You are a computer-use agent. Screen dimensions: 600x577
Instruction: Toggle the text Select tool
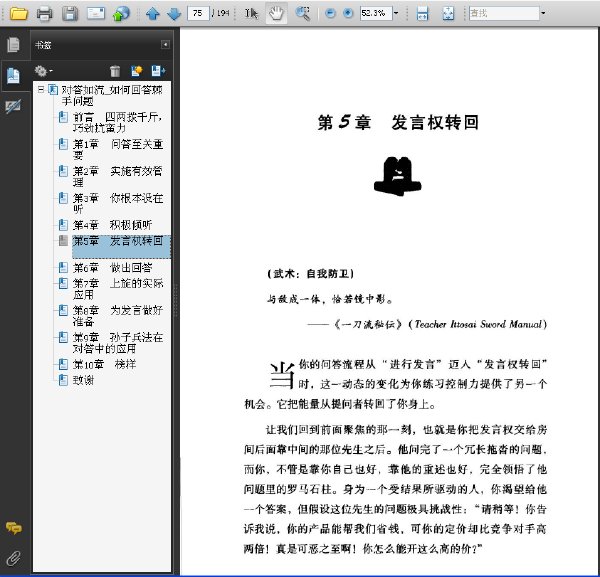pyautogui.click(x=251, y=13)
